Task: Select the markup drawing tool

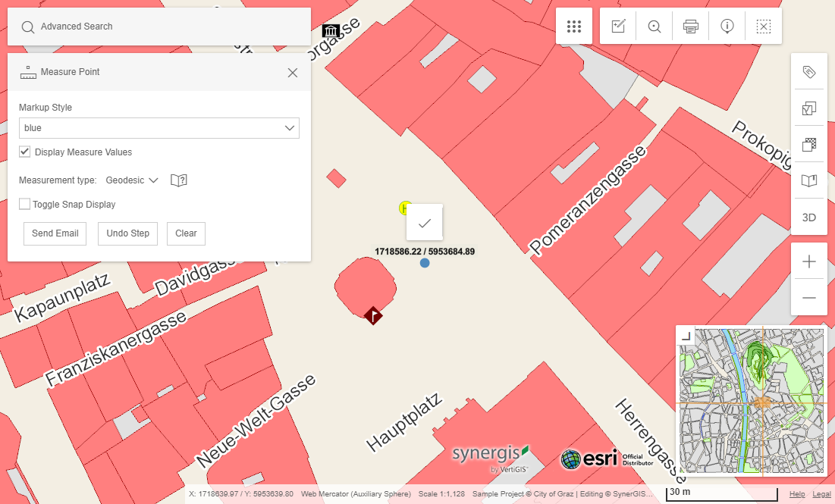Action: [618, 27]
